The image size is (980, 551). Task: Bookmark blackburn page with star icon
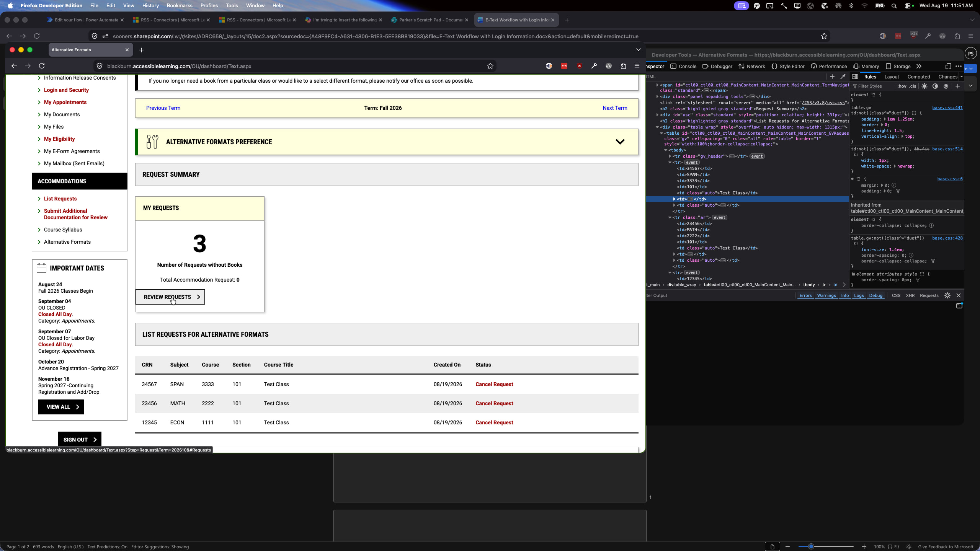[x=490, y=66]
